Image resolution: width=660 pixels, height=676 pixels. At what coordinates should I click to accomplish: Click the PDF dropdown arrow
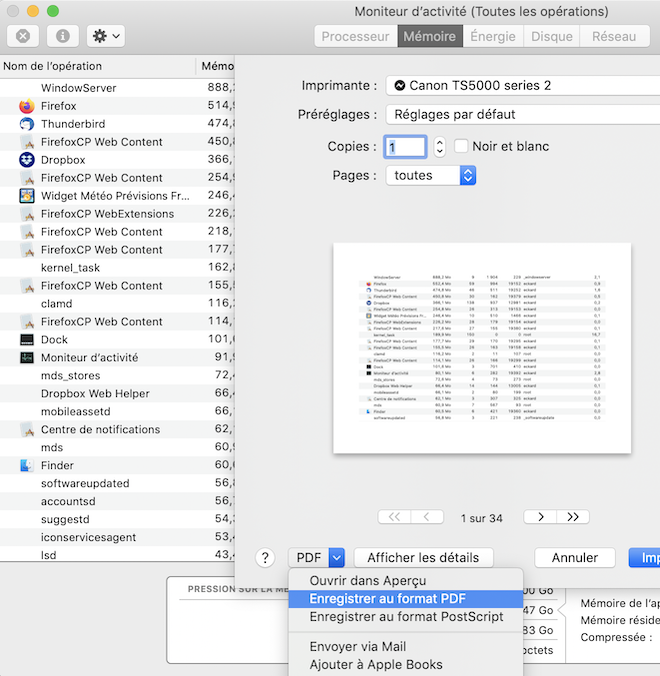(337, 558)
